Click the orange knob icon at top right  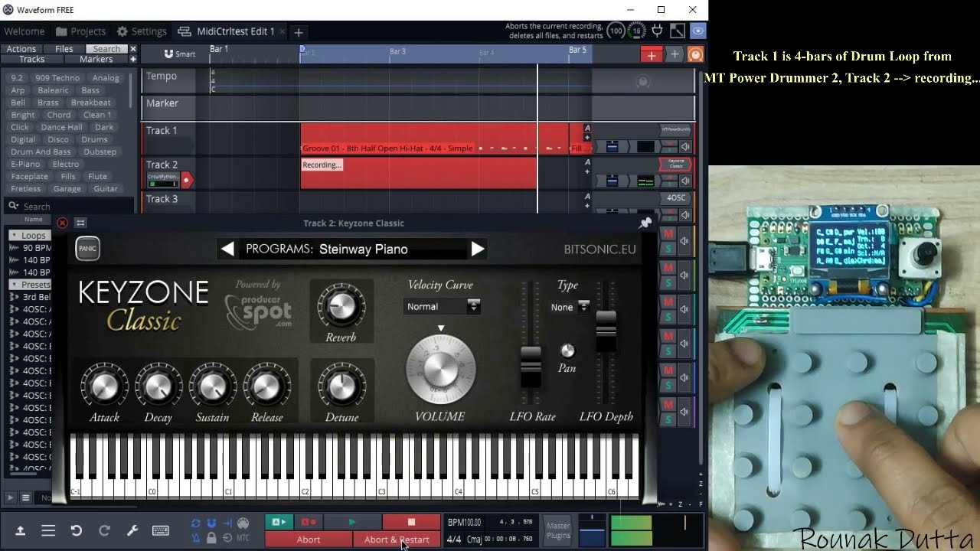point(695,54)
